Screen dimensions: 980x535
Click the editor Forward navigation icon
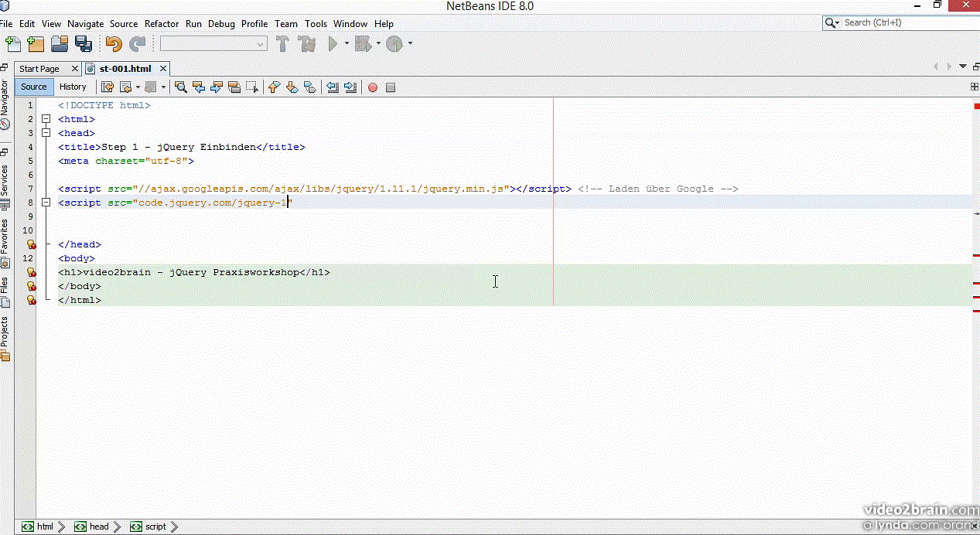pyautogui.click(x=150, y=87)
